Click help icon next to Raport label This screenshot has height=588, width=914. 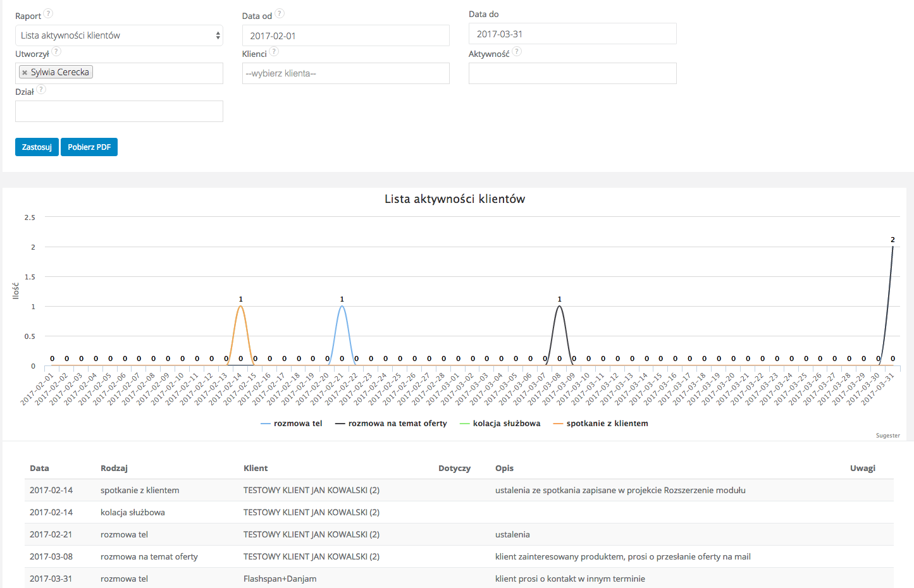(x=48, y=14)
